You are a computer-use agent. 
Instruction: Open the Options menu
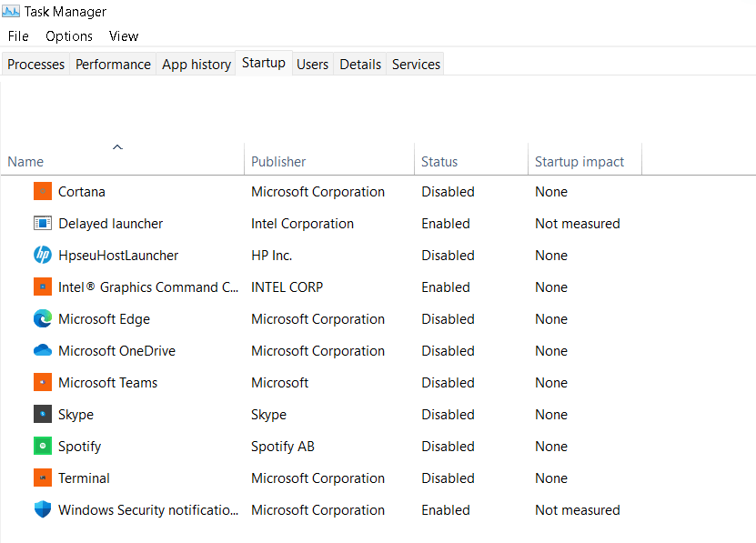click(x=69, y=36)
